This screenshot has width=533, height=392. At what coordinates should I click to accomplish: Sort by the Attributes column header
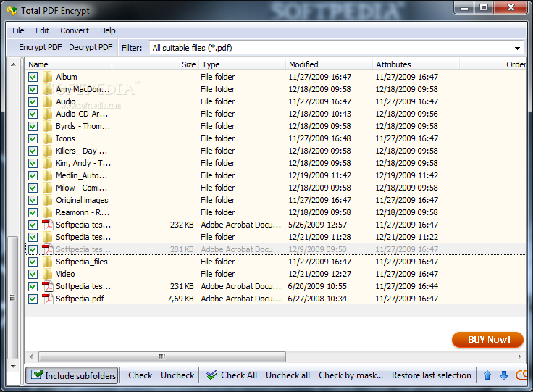(416, 64)
